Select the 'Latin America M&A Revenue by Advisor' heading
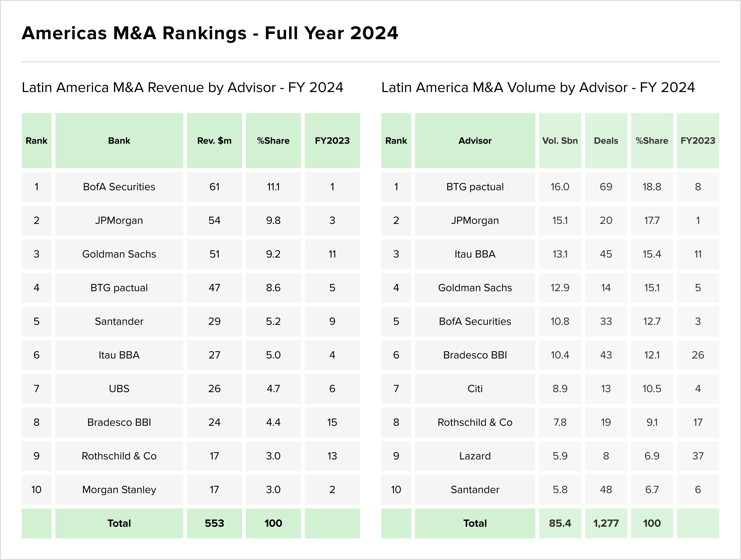741x560 pixels. (x=182, y=88)
